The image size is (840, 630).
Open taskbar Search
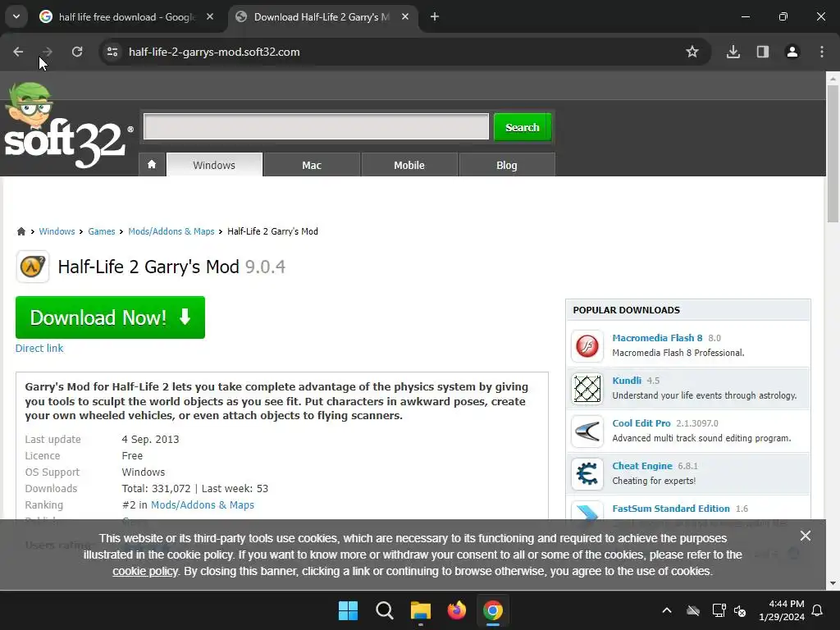coord(385,610)
